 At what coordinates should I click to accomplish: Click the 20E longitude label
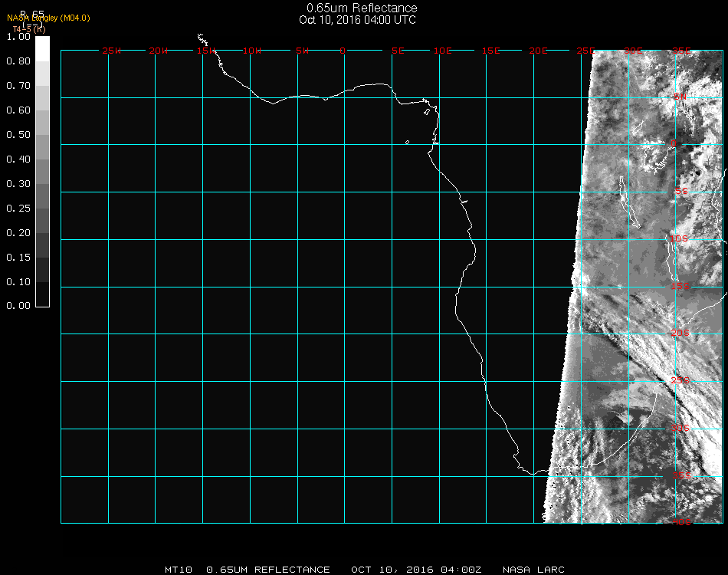pyautogui.click(x=538, y=51)
